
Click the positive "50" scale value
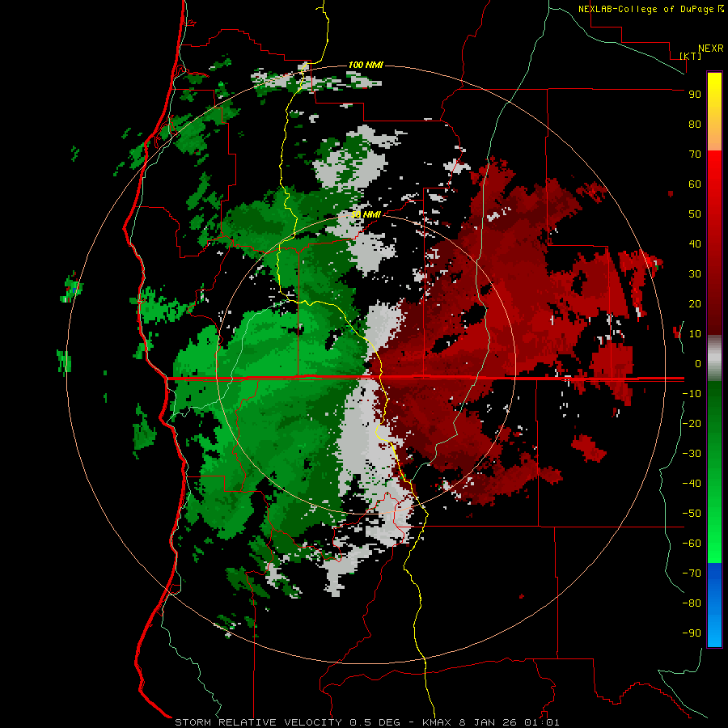coord(695,214)
